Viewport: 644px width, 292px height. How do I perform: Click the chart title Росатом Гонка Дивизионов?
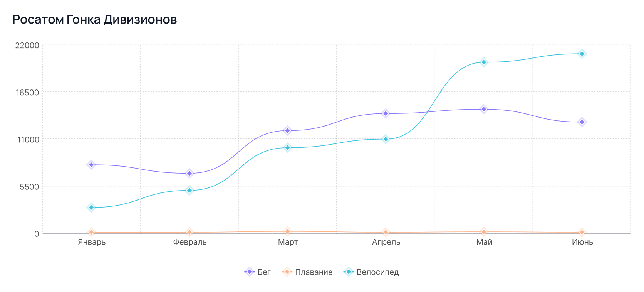[x=95, y=19]
